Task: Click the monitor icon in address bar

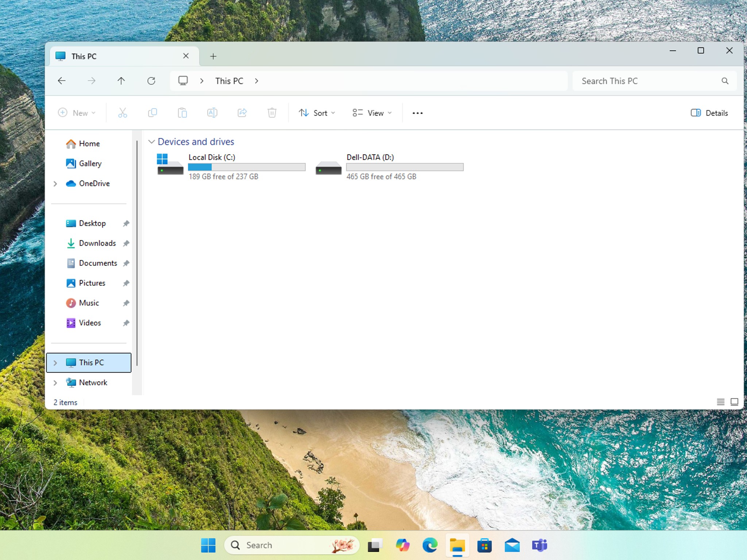Action: coord(183,81)
